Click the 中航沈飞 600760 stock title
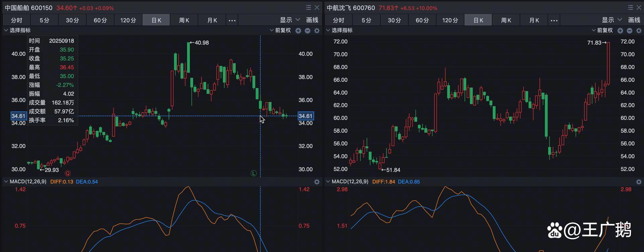644x252 pixels. tap(351, 8)
